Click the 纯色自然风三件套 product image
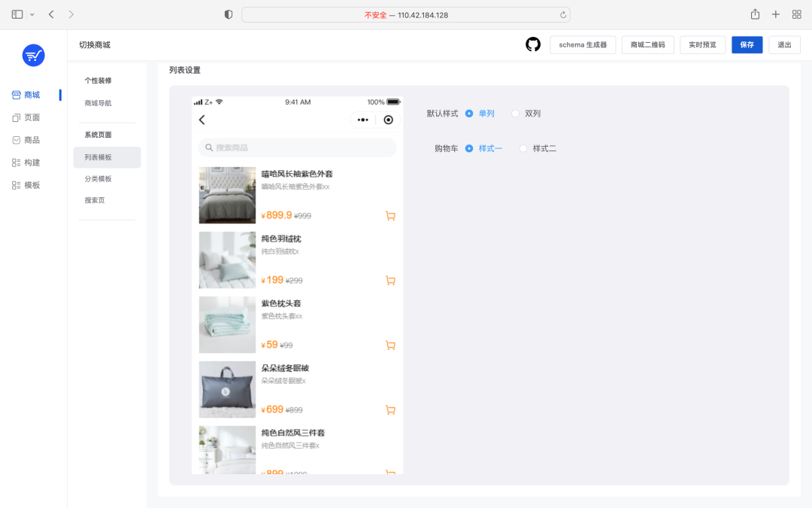 [x=227, y=450]
